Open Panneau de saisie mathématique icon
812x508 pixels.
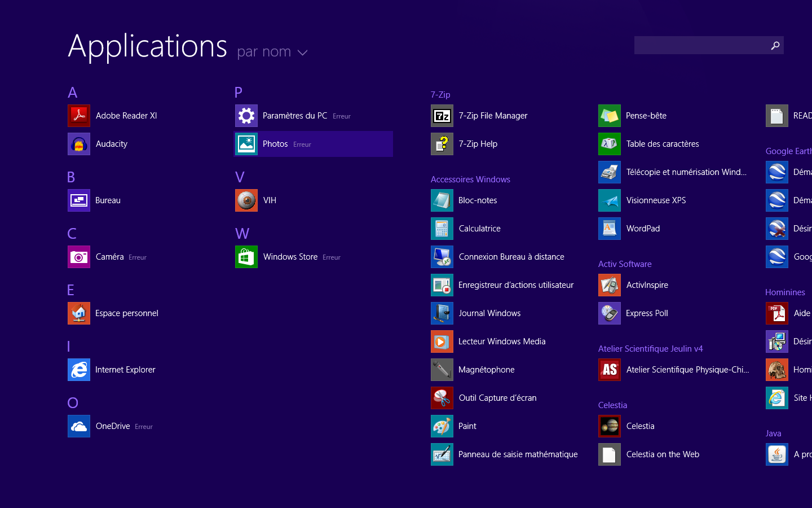click(x=442, y=454)
